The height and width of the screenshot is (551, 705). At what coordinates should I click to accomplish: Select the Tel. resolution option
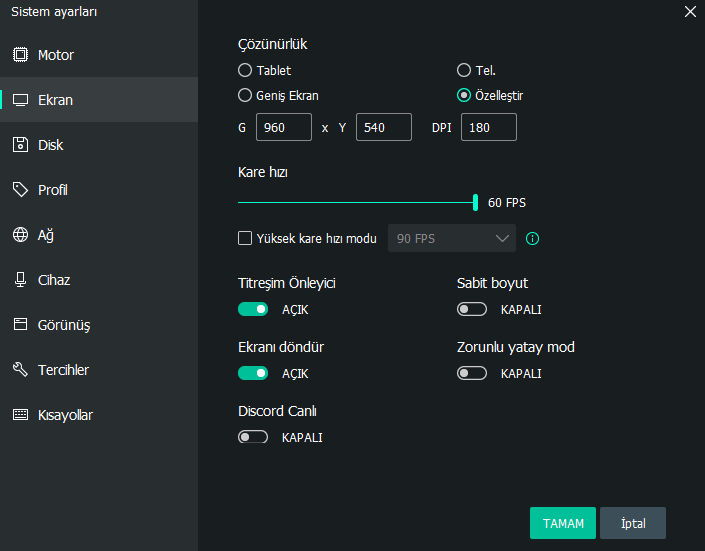(x=464, y=70)
